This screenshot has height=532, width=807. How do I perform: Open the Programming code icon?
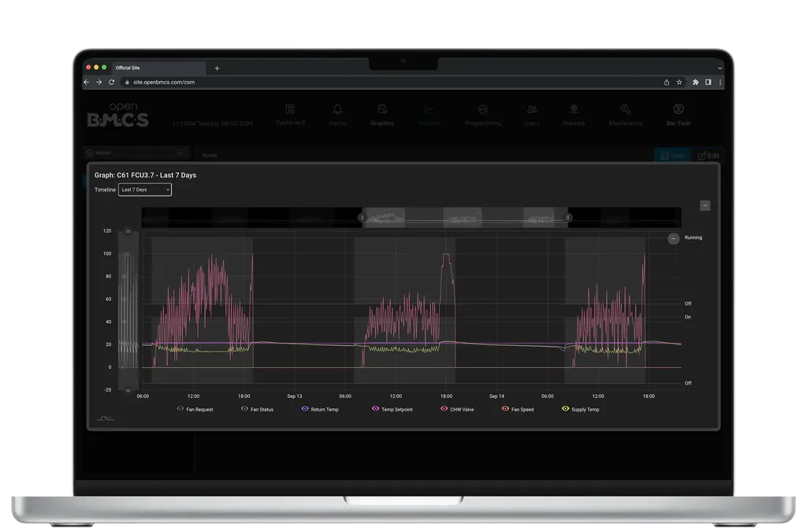click(x=483, y=109)
